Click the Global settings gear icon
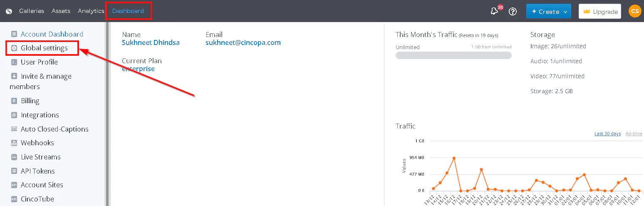 (x=14, y=48)
